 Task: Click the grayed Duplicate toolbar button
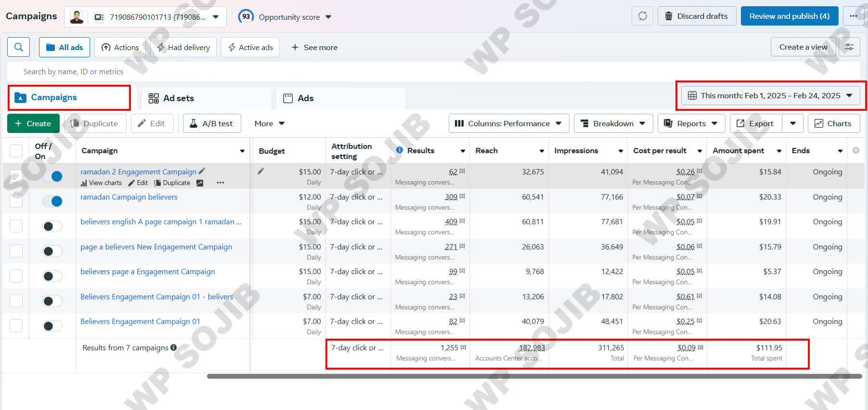(x=95, y=123)
